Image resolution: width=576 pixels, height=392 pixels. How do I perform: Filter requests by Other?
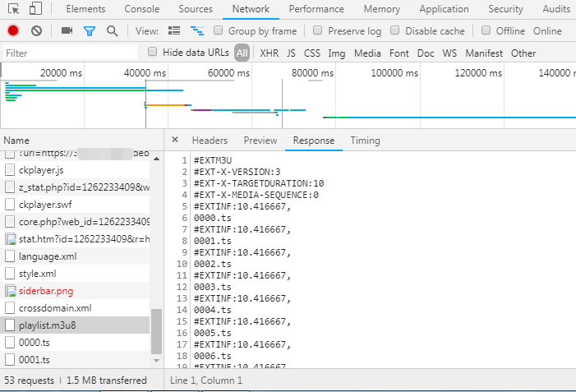(x=523, y=53)
